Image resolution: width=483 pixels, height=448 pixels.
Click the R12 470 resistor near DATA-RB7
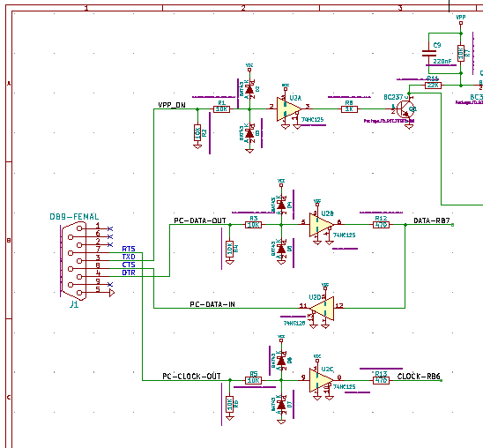point(381,225)
